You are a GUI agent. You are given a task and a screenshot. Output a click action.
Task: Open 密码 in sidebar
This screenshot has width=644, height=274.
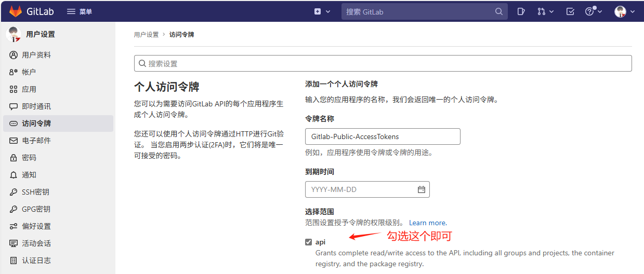[x=58, y=158]
